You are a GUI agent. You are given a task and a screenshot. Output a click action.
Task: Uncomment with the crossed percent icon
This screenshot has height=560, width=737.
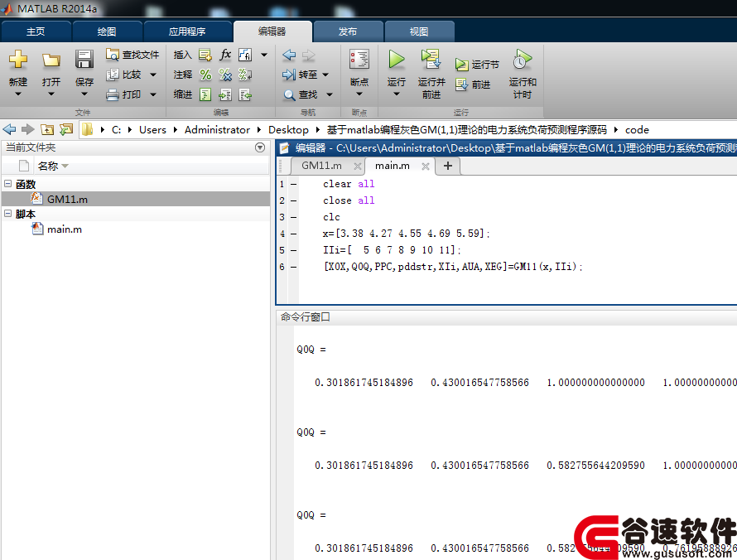pyautogui.click(x=225, y=75)
